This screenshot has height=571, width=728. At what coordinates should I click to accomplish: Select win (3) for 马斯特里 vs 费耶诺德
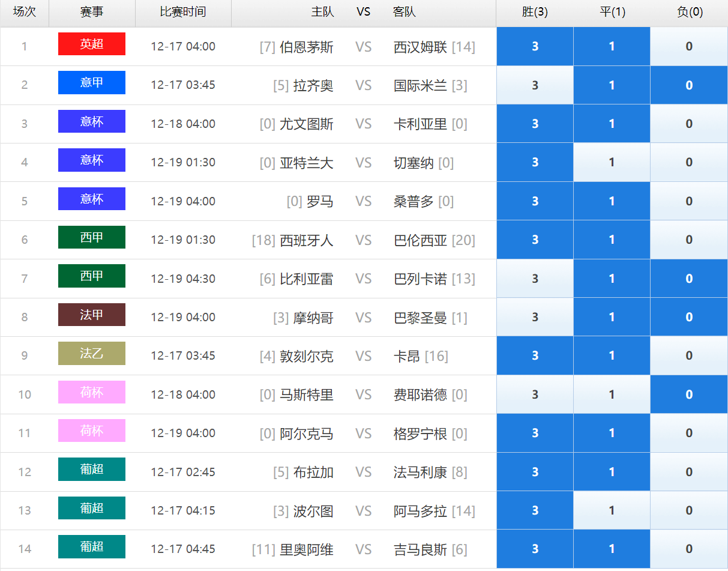coord(535,394)
